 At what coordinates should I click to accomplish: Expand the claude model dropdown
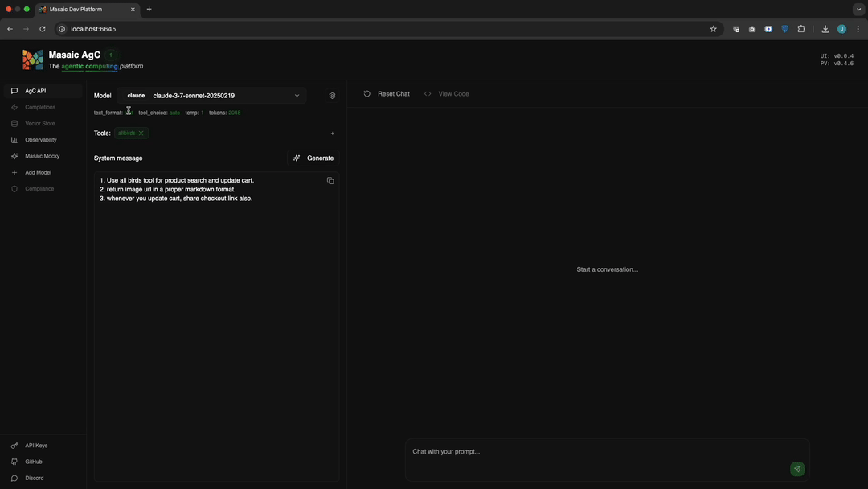(212, 95)
